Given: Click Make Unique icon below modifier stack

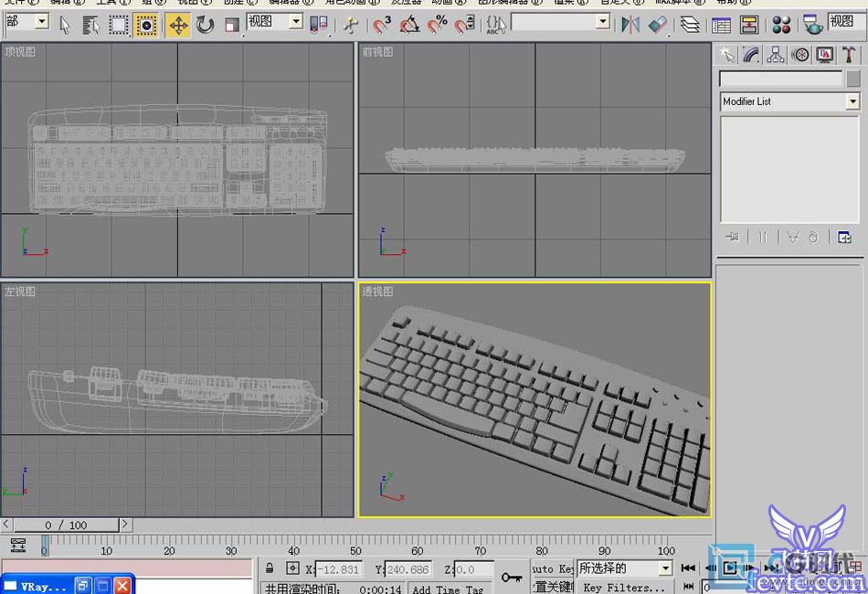Looking at the screenshot, I should click(x=793, y=237).
